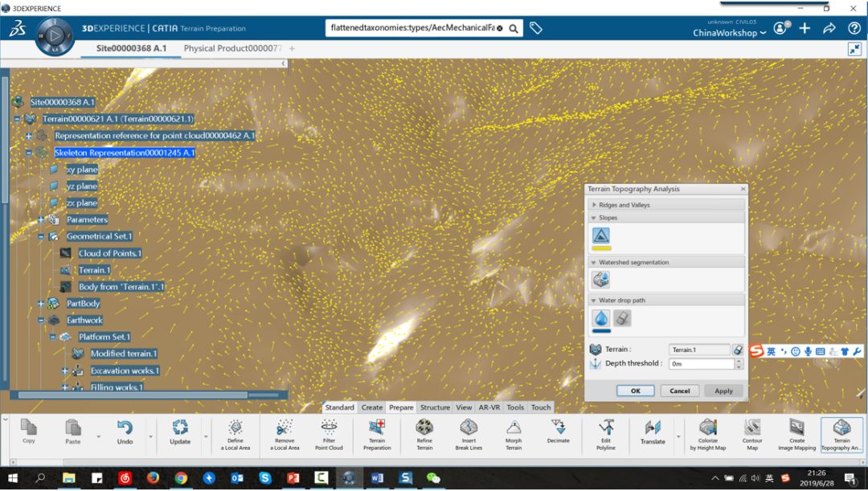Click the yellow Slopes color swatch
868x491 pixels.
pyautogui.click(x=601, y=248)
